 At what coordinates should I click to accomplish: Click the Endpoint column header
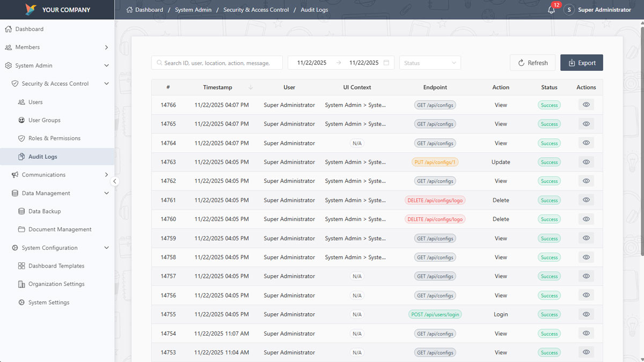click(435, 87)
